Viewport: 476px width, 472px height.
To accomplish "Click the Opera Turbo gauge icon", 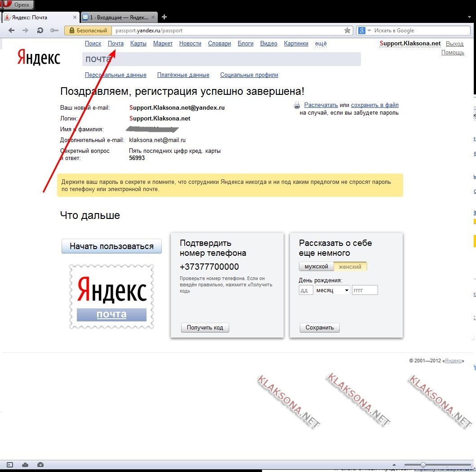I will (x=40, y=465).
